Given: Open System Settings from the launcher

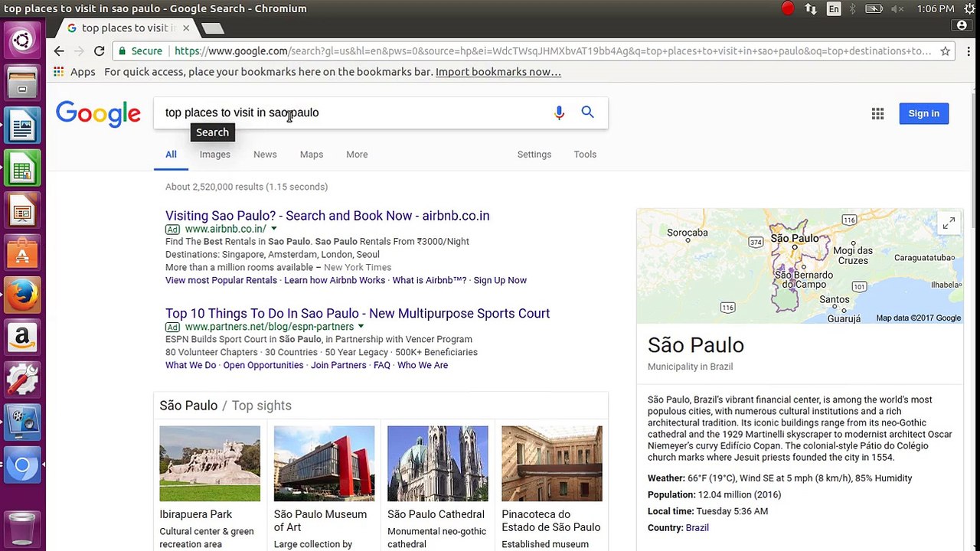Looking at the screenshot, I should (22, 380).
